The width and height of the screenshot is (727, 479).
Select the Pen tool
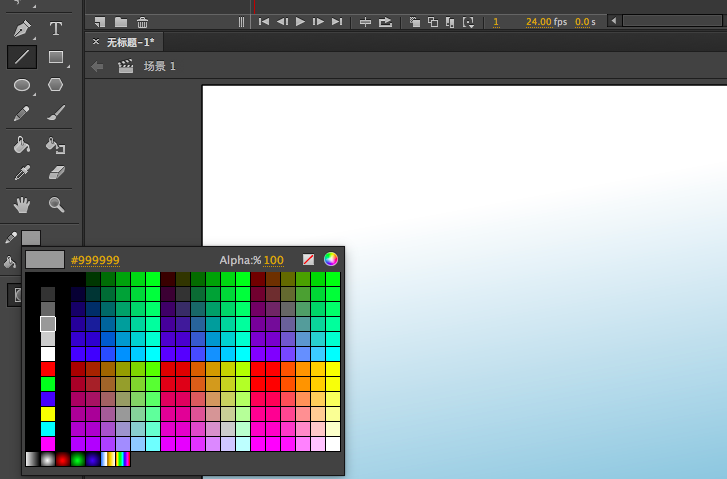click(x=22, y=29)
